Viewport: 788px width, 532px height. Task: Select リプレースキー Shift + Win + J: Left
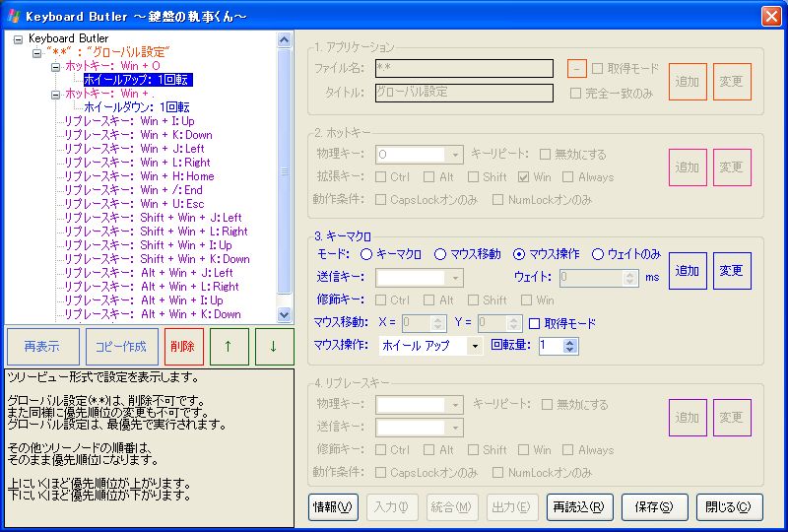coord(153,218)
